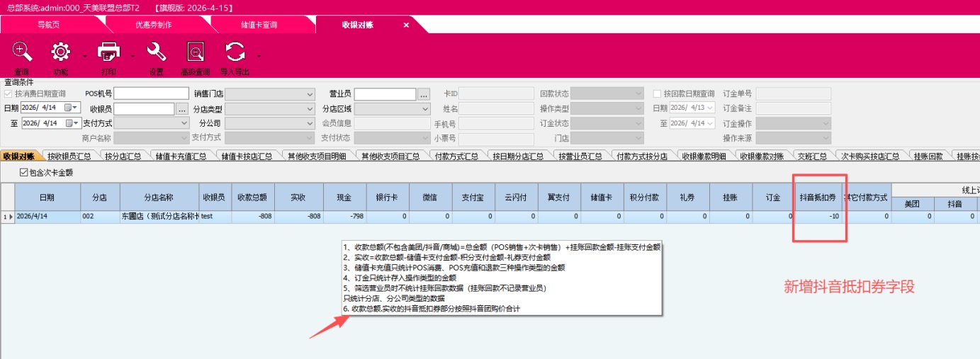The image size is (980, 359).
Task: Click the 抖音抵扣券 column header
Action: 818,198
